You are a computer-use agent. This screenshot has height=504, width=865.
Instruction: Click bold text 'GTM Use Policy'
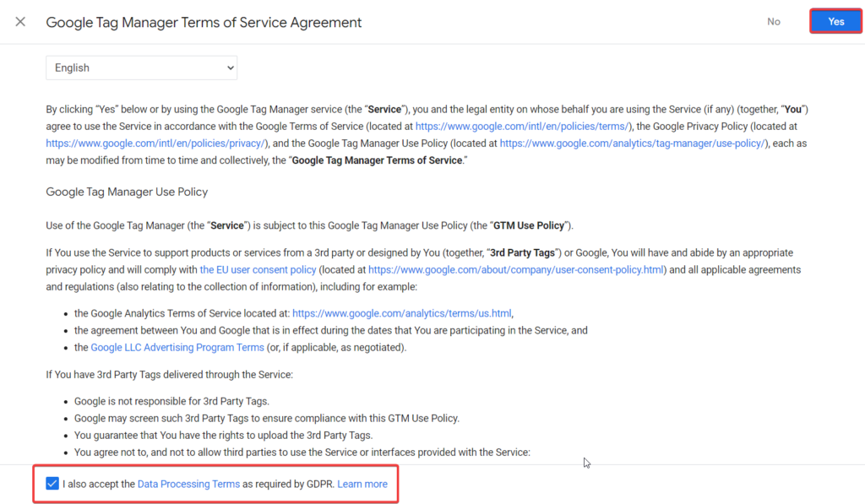(529, 225)
